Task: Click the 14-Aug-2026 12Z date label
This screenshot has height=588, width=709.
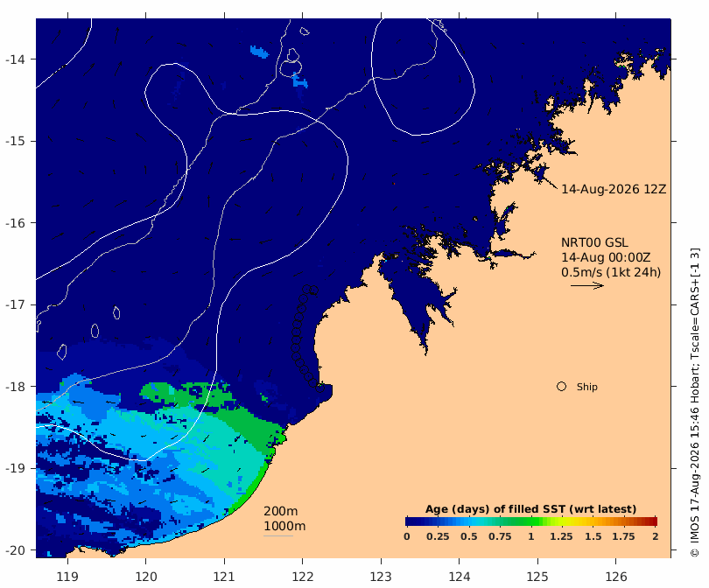Action: [614, 189]
